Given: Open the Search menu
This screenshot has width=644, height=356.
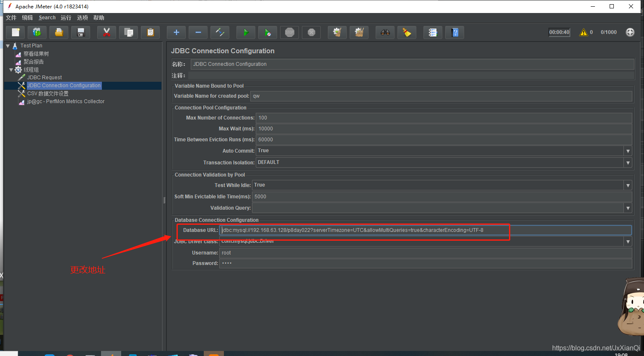Looking at the screenshot, I should click(47, 18).
